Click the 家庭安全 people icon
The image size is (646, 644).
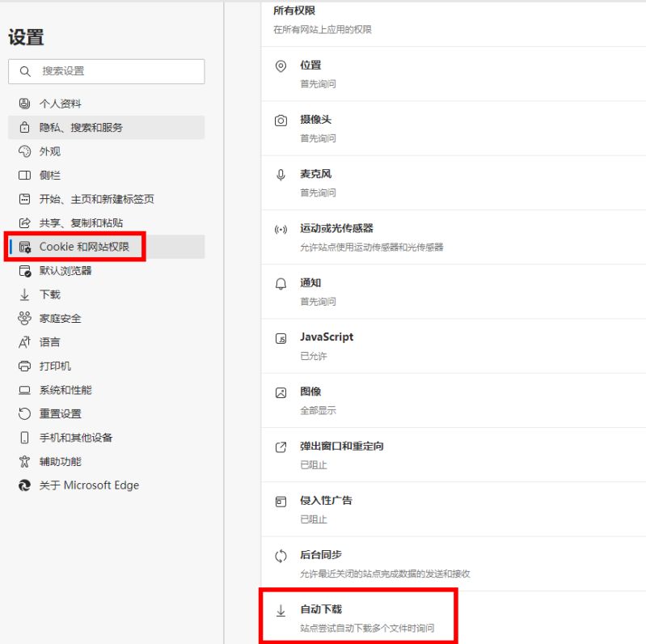(x=24, y=318)
